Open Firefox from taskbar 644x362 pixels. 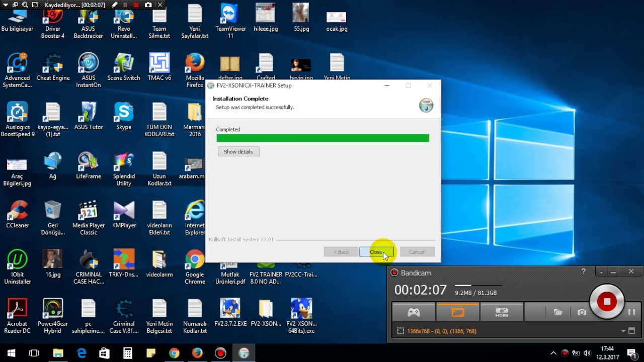[197, 353]
